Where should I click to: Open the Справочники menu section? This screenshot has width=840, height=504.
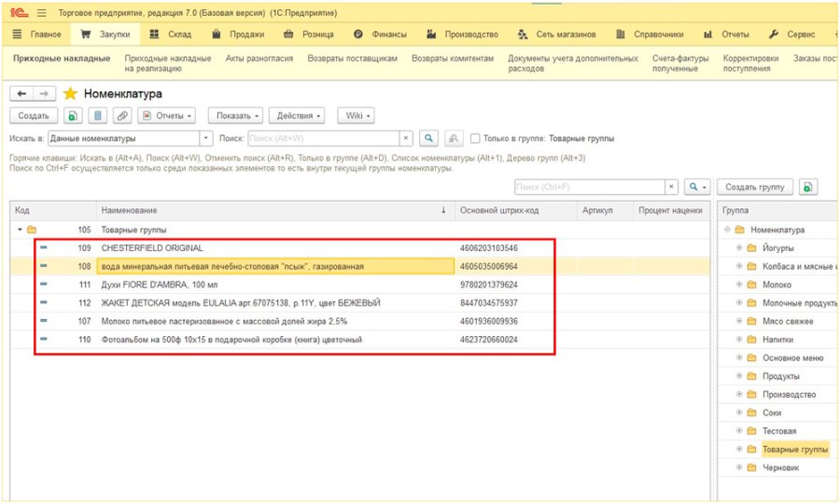[650, 35]
